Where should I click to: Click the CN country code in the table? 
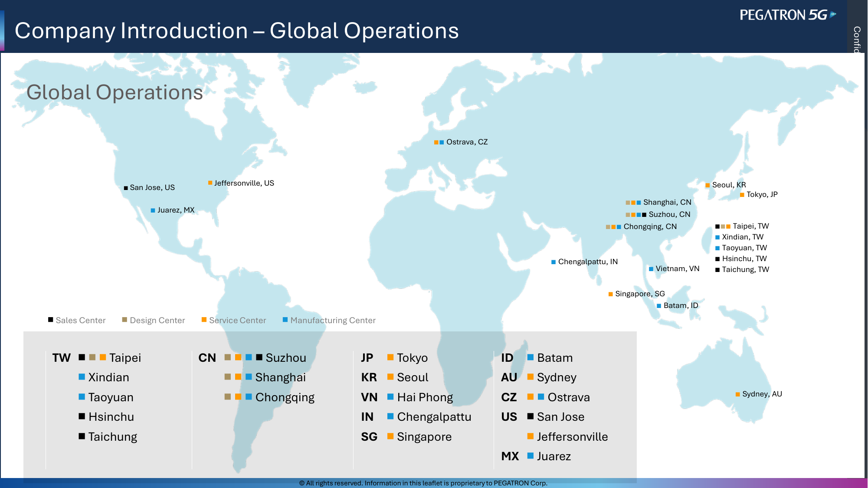(207, 358)
